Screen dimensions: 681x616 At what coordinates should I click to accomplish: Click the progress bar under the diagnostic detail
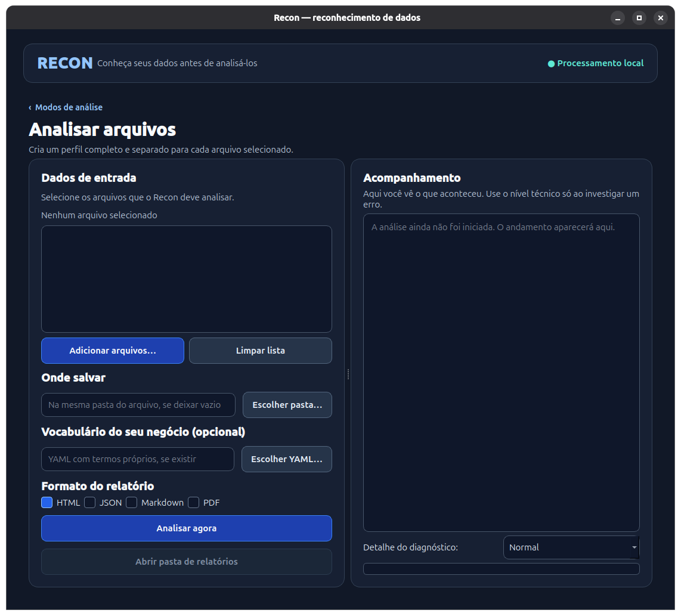coord(501,569)
